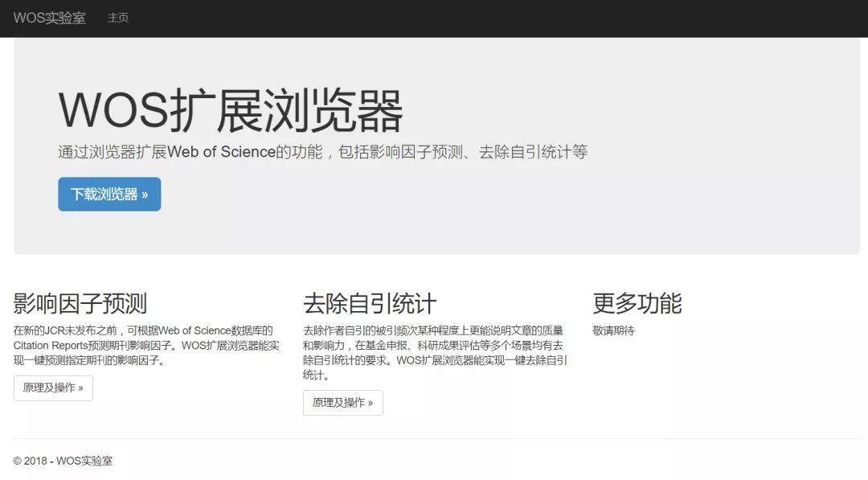868x480 pixels.
Task: Click the 敬请期待 text
Action: pyautogui.click(x=613, y=330)
